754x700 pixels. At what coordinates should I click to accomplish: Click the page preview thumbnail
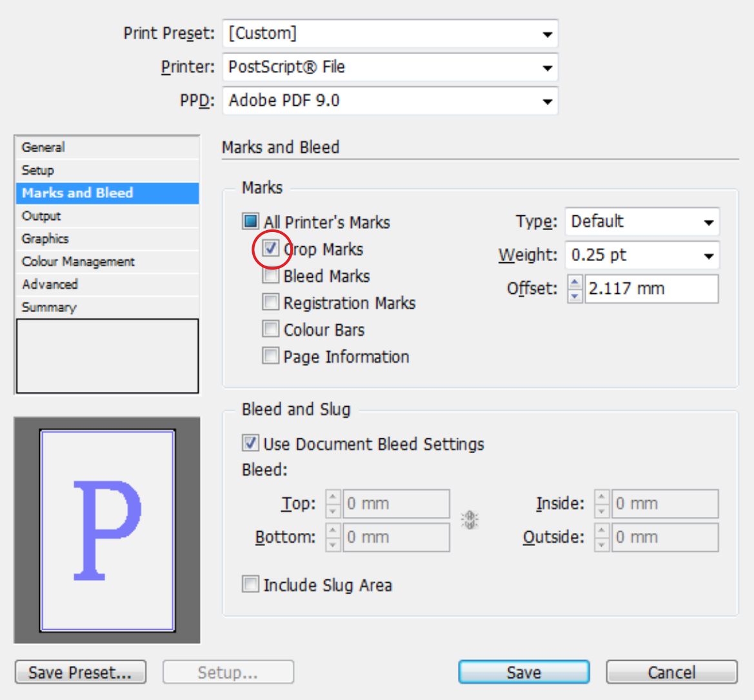[107, 530]
